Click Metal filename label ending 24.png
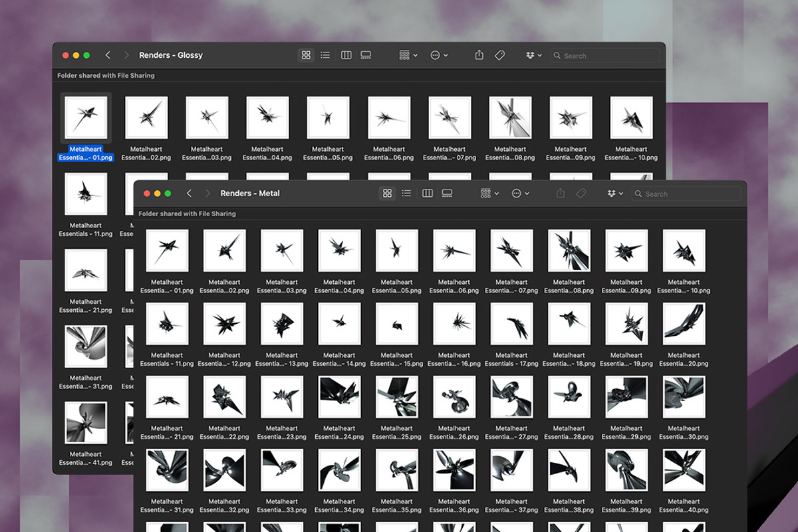Image resolution: width=798 pixels, height=532 pixels. point(339,433)
